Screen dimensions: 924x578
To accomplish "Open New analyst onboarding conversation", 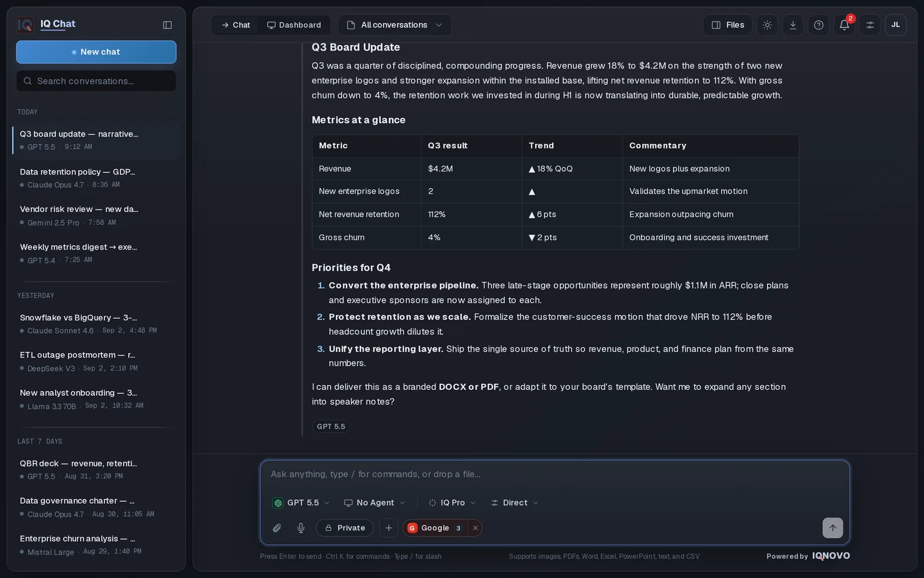I will pyautogui.click(x=96, y=399).
